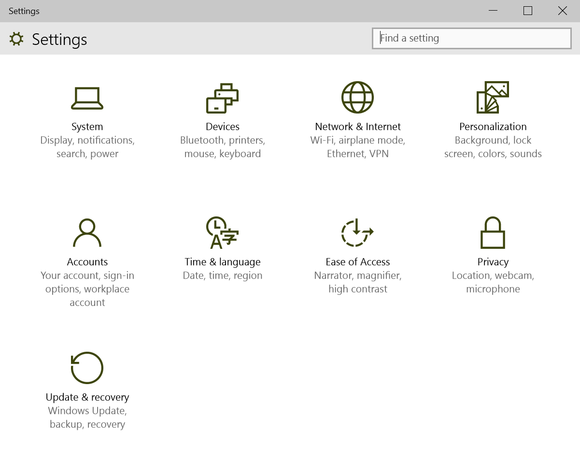Open the Ease of Access icon
Image resolution: width=580 pixels, height=458 pixels.
pos(357,233)
